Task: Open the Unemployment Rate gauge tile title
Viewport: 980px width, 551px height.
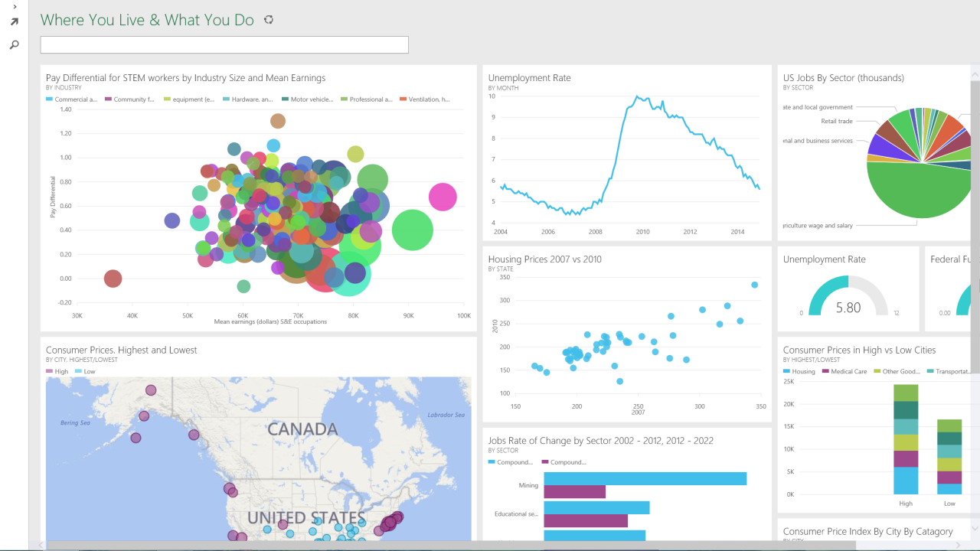Action: coord(825,259)
